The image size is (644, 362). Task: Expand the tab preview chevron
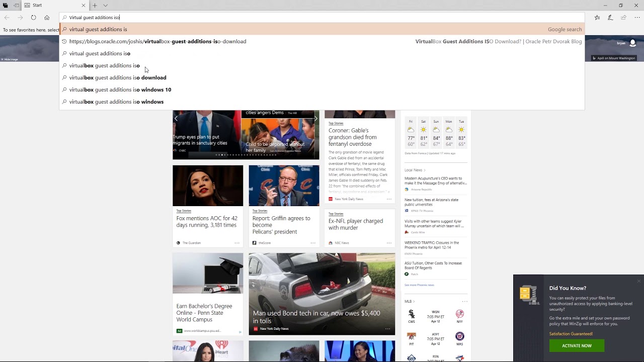(x=105, y=5)
